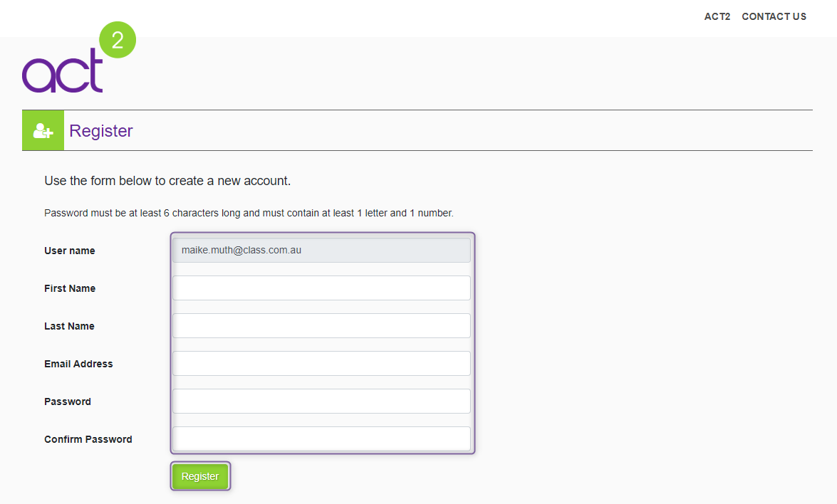Image resolution: width=837 pixels, height=504 pixels.
Task: Open the ACT2 menu link
Action: pyautogui.click(x=717, y=16)
